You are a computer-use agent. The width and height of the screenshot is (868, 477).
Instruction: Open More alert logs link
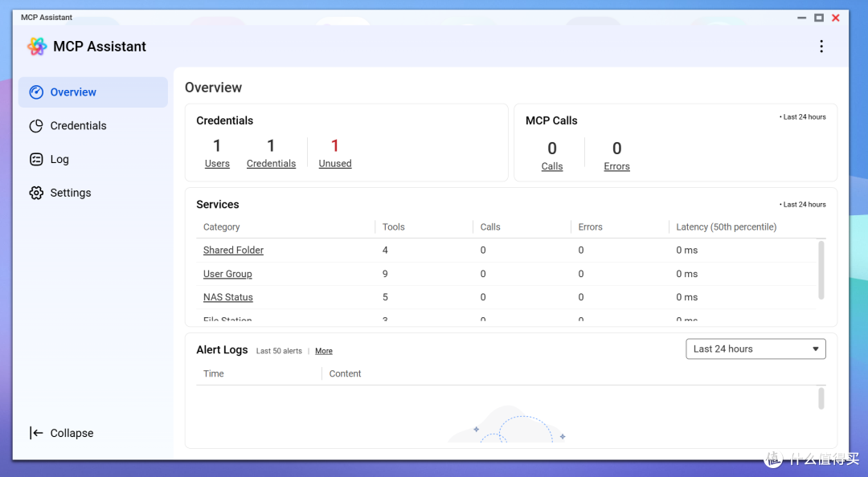coord(324,352)
